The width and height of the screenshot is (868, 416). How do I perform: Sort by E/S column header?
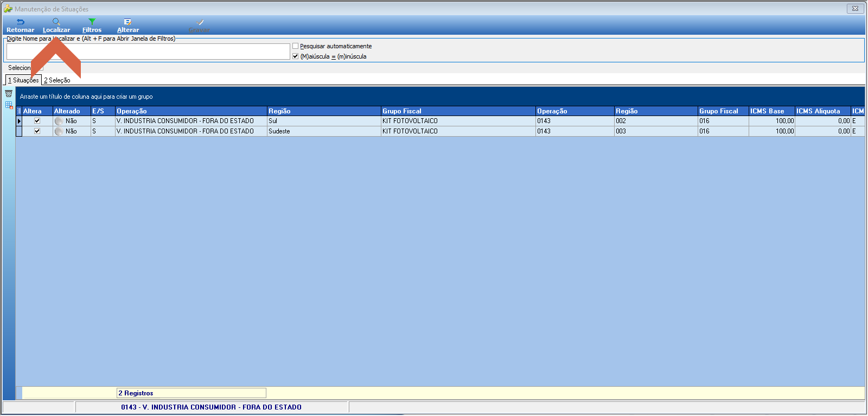(103, 111)
